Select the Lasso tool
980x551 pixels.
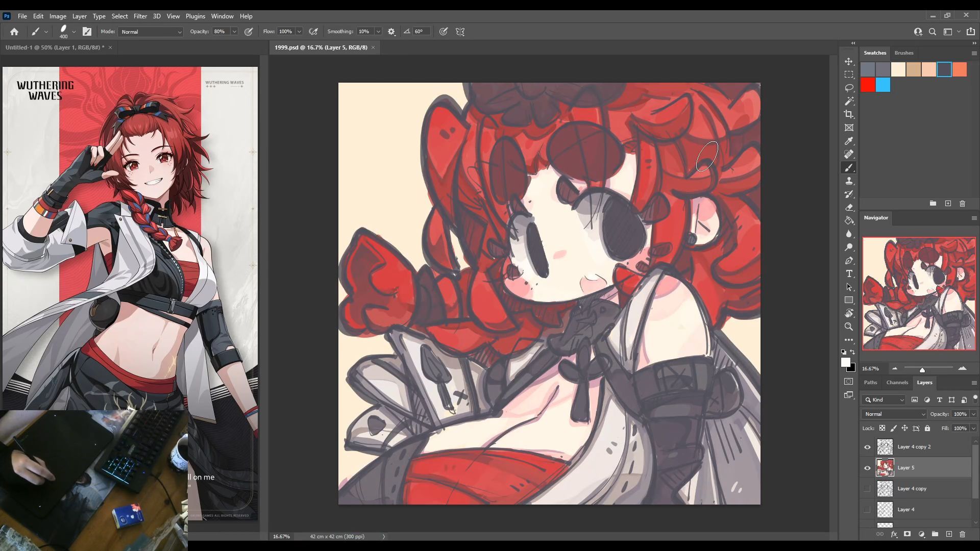click(x=849, y=88)
